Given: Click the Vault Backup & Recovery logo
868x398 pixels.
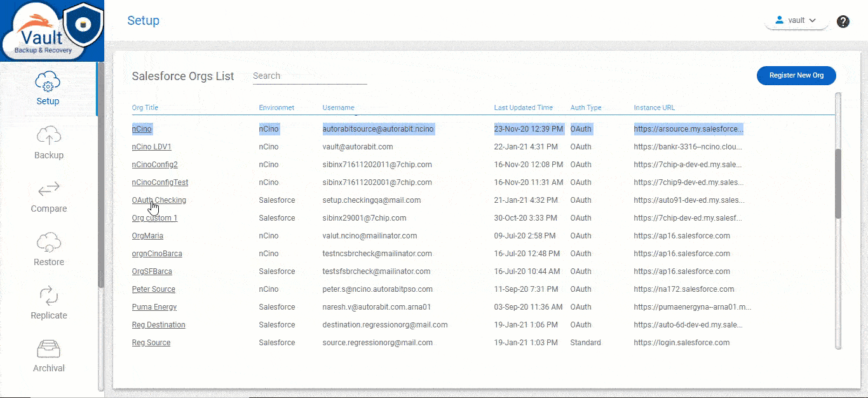Looking at the screenshot, I should [53, 31].
